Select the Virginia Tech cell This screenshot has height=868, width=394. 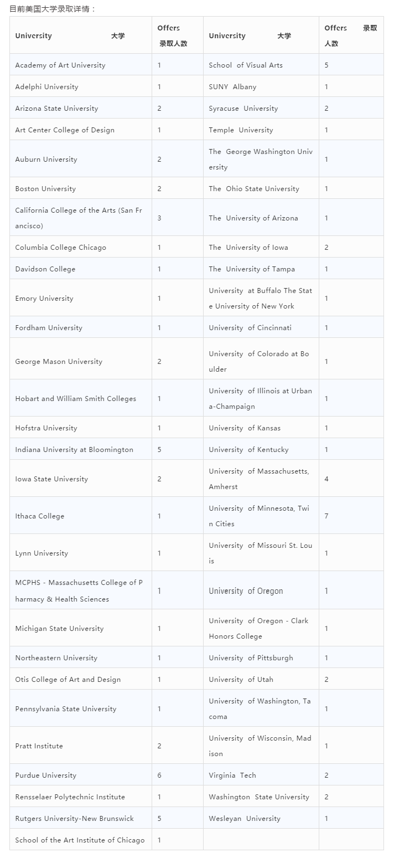coord(261,775)
